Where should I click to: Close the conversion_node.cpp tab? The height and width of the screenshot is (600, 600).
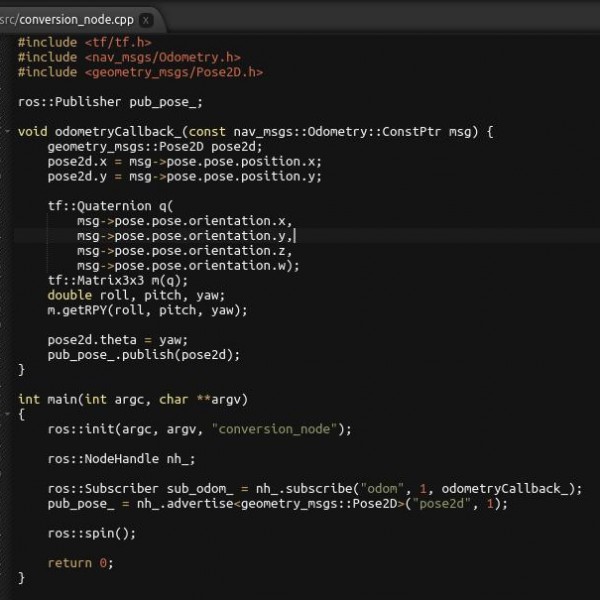145,20
